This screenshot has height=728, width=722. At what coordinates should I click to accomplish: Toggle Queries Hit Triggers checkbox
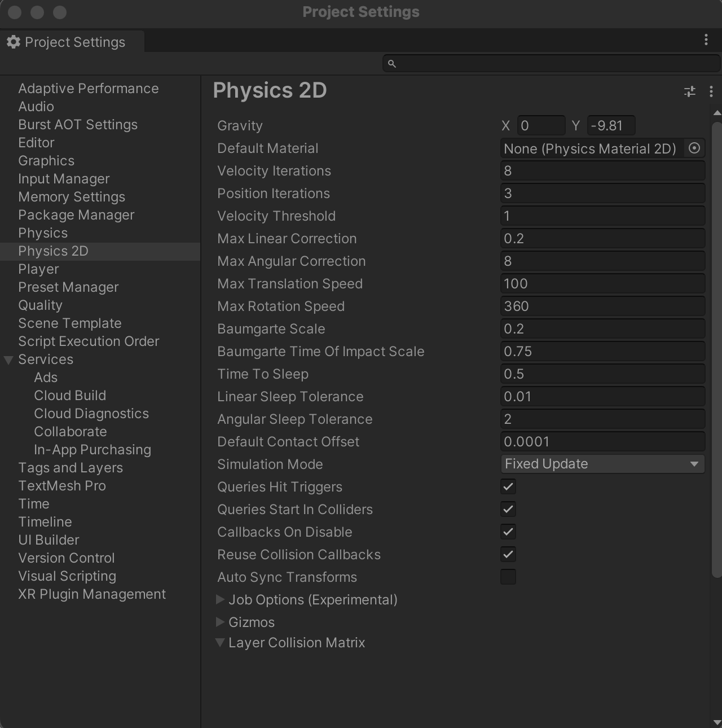pos(508,486)
